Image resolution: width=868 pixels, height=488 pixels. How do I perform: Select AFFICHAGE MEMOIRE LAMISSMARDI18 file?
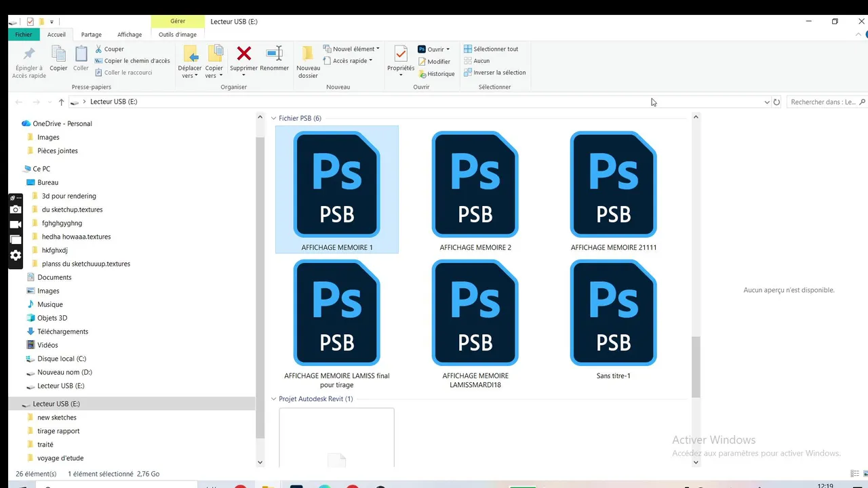pos(475,324)
